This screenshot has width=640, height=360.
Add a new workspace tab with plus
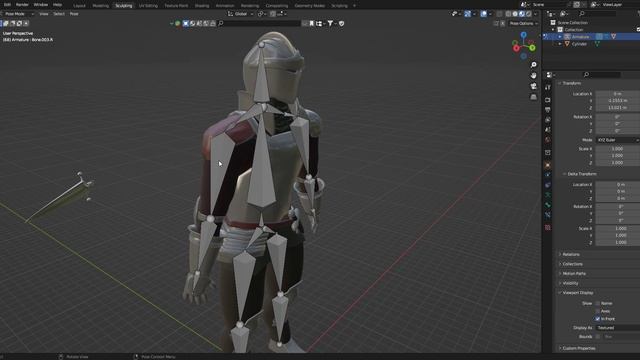pyautogui.click(x=354, y=6)
